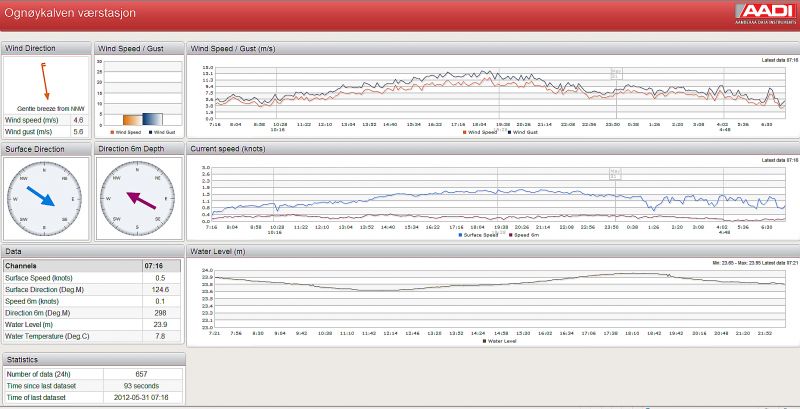Toggle Wind Speed legend under the bar chart

126,132
